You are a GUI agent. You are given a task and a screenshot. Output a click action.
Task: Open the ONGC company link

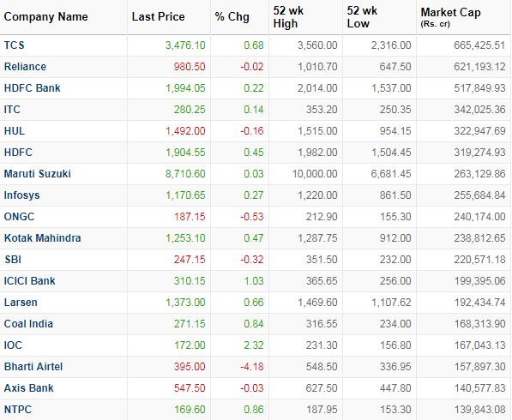[x=19, y=217]
